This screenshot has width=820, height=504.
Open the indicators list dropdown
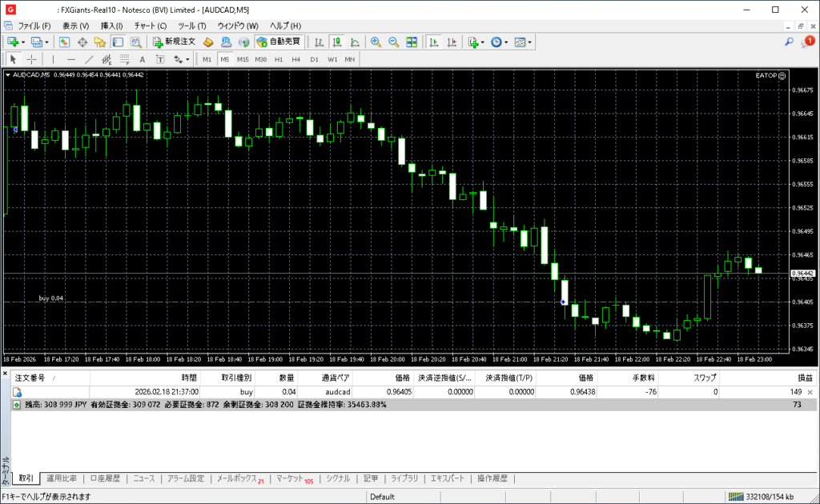click(476, 42)
